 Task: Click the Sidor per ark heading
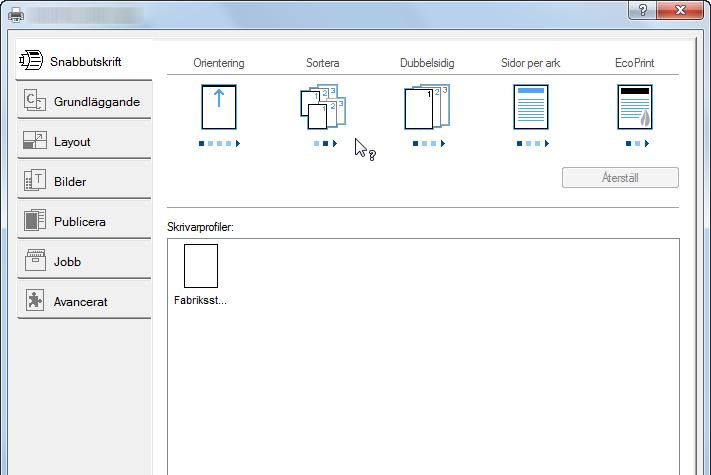[531, 63]
